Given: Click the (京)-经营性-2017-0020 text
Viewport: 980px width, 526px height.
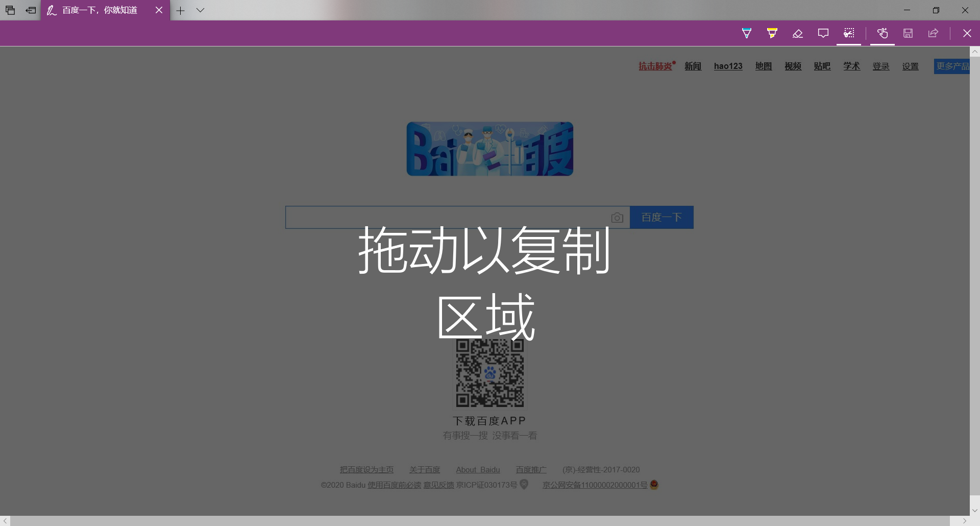Looking at the screenshot, I should click(601, 470).
